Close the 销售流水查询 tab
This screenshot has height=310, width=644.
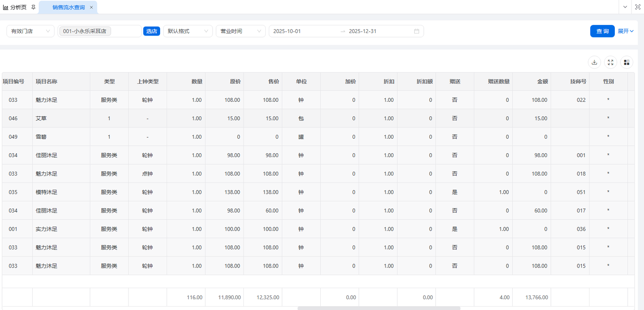(x=91, y=7)
